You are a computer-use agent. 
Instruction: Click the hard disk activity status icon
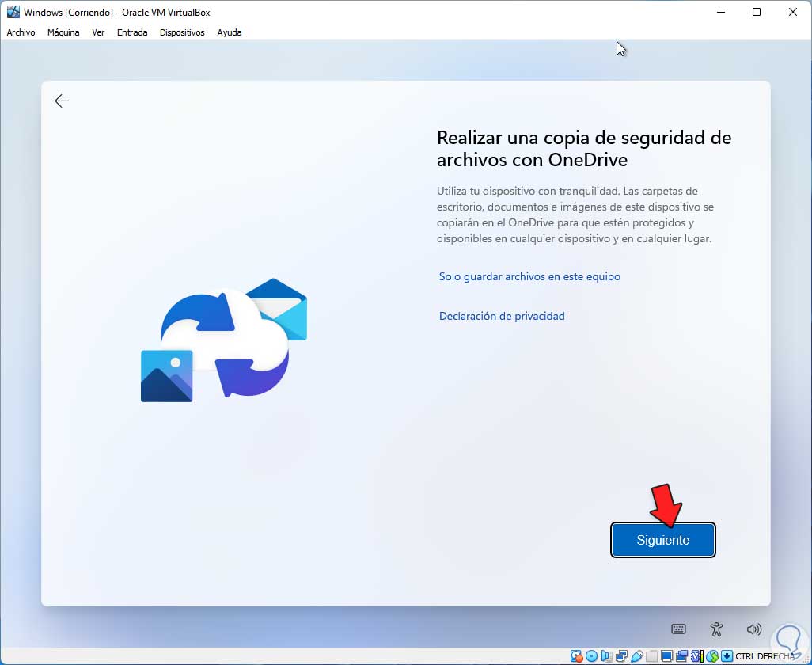click(x=576, y=656)
